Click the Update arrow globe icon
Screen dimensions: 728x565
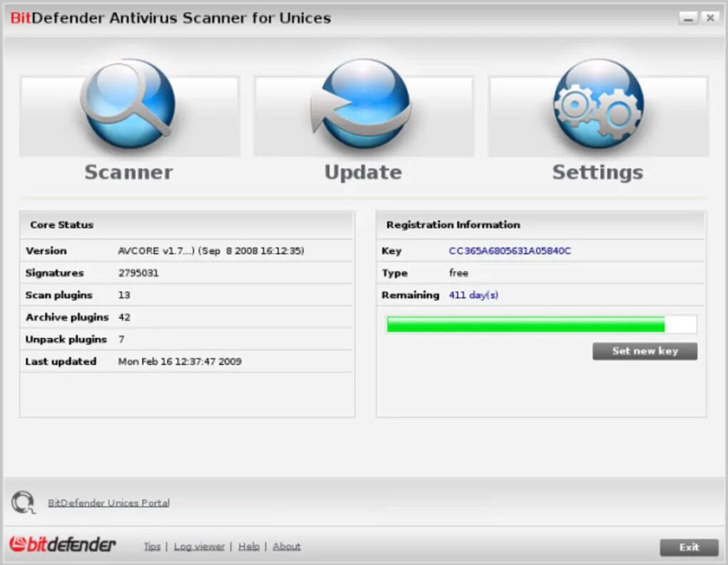click(x=362, y=104)
